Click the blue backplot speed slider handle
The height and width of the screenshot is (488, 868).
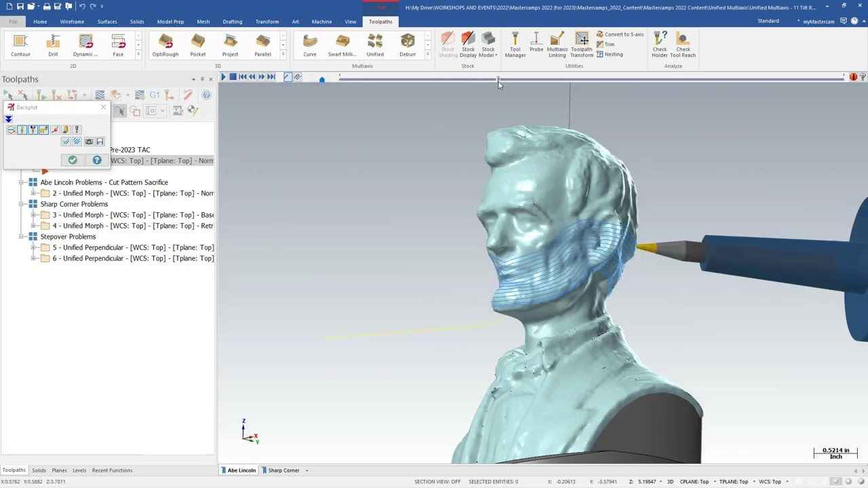tap(322, 79)
